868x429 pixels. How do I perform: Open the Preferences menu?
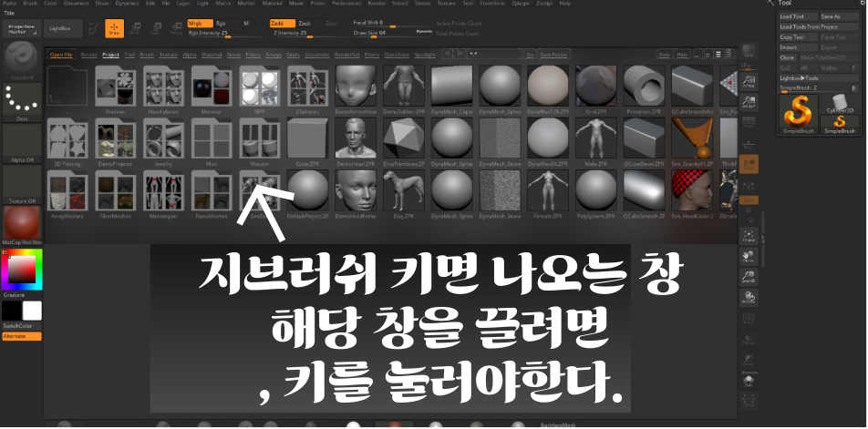click(346, 4)
